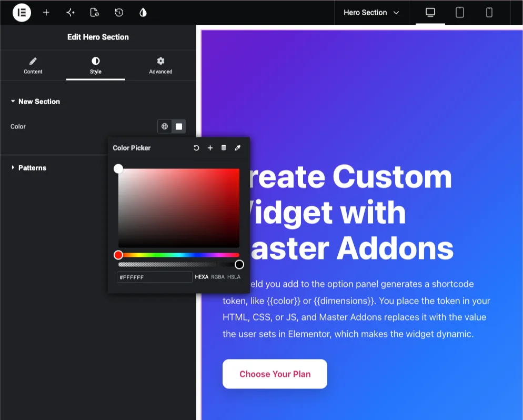Screen dimensions: 523x420
Task: Click the opacity slider handle
Action: [x=239, y=265]
